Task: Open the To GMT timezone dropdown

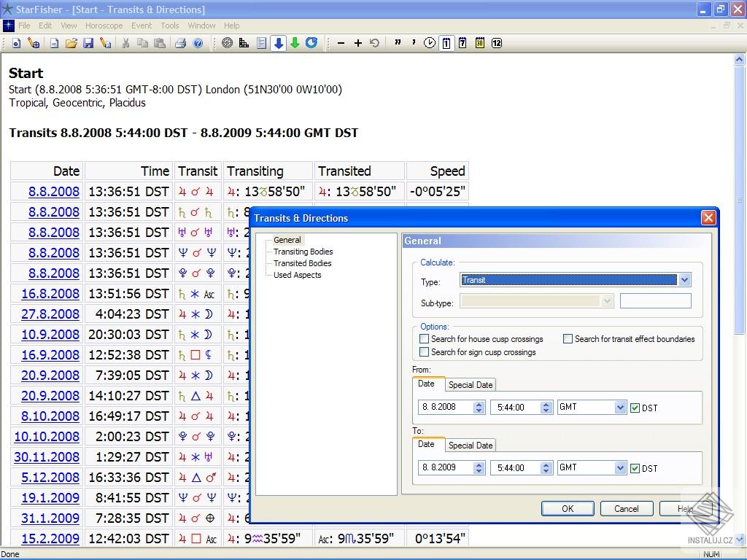Action: point(620,468)
